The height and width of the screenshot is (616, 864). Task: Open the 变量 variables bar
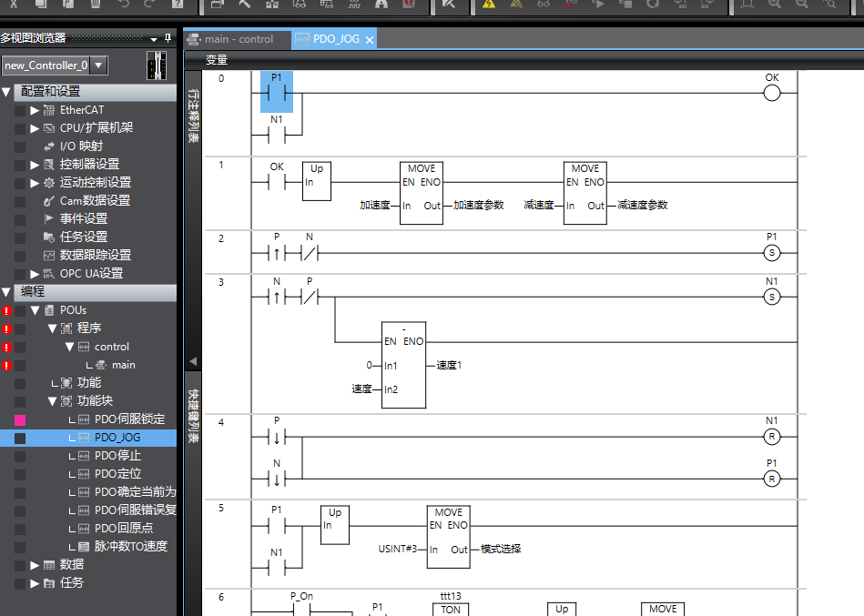217,60
